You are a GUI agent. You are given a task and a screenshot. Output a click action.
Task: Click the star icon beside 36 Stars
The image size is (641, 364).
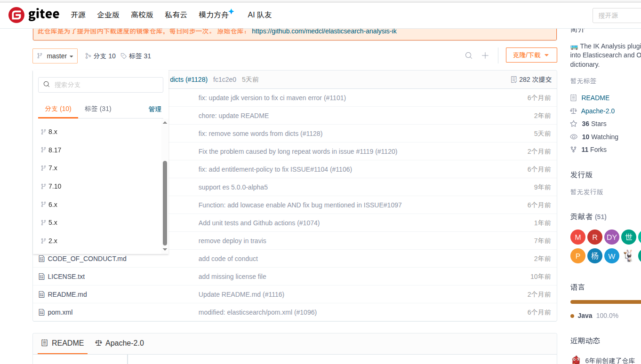coord(574,124)
